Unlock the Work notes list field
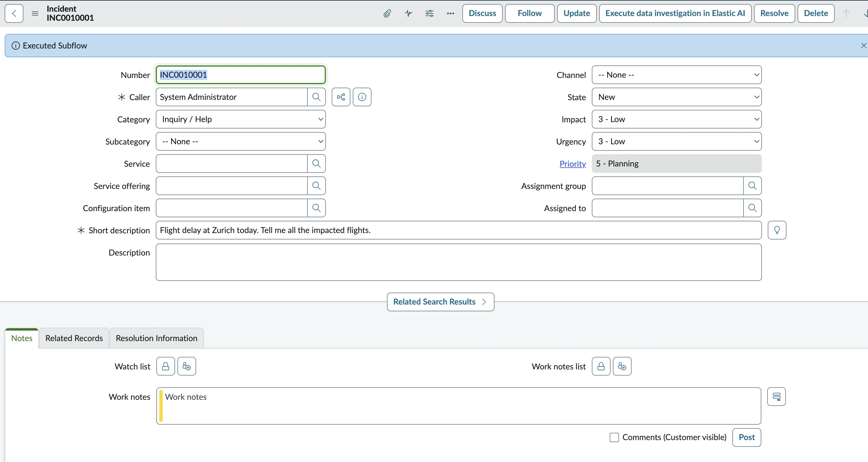 point(601,367)
